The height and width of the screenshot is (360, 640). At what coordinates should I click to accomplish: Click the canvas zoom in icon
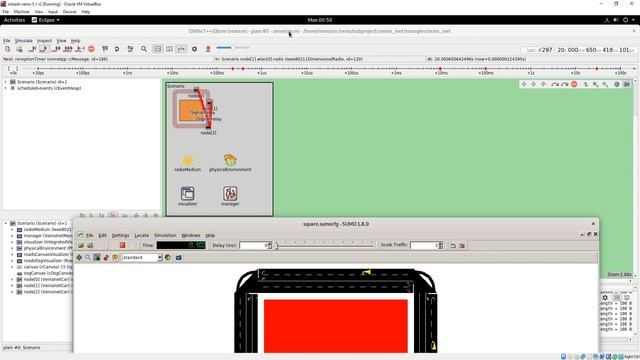tap(596, 84)
